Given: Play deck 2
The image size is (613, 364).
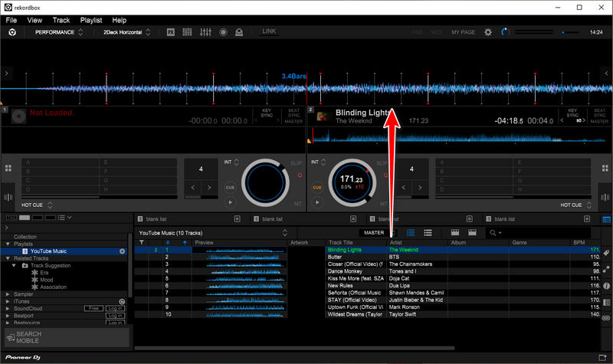Looking at the screenshot, I should [317, 202].
